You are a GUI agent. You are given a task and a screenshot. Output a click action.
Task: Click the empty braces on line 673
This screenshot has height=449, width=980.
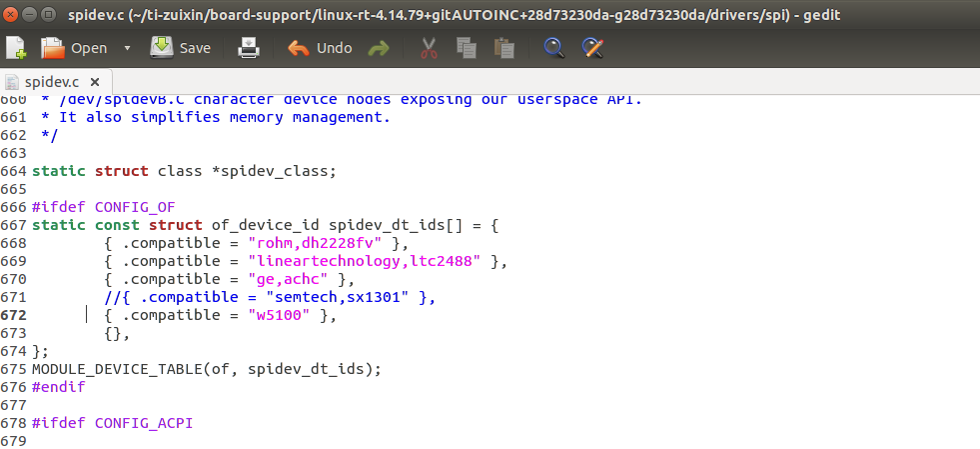117,334
